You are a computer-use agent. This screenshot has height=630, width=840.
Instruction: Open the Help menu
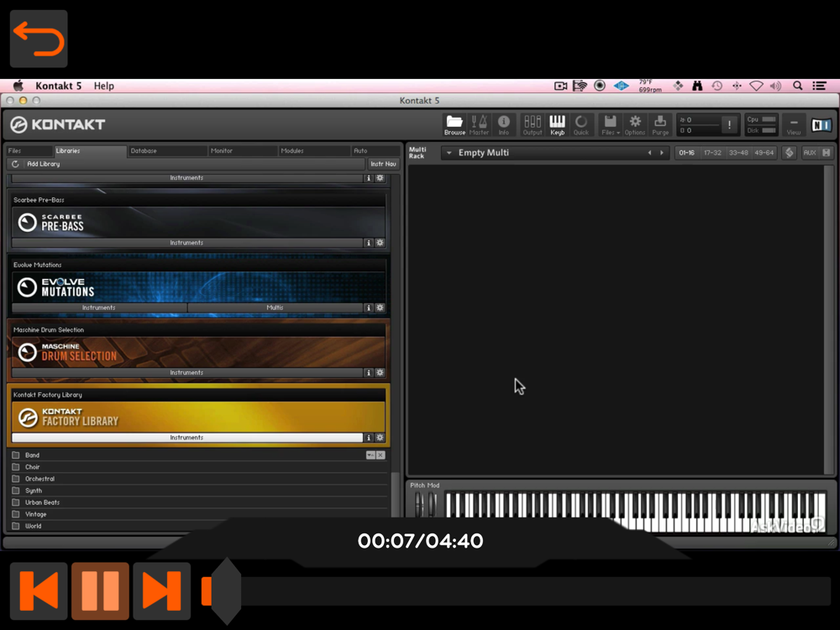[104, 86]
